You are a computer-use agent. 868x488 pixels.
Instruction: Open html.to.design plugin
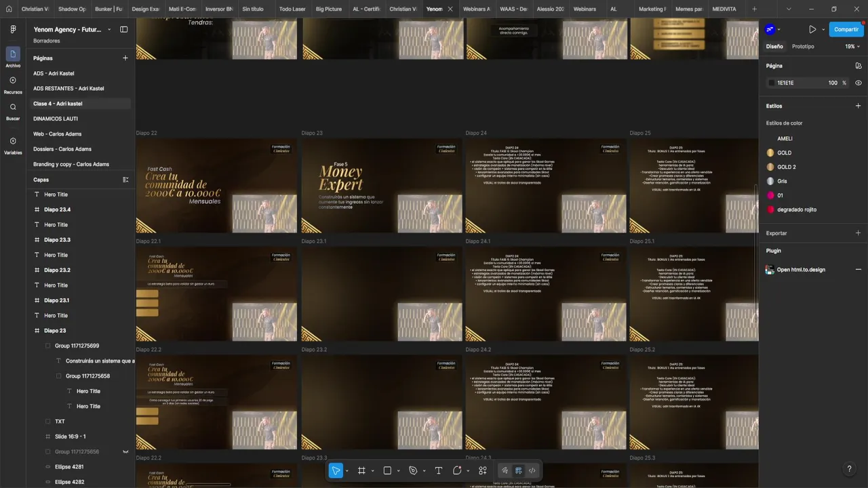point(801,270)
